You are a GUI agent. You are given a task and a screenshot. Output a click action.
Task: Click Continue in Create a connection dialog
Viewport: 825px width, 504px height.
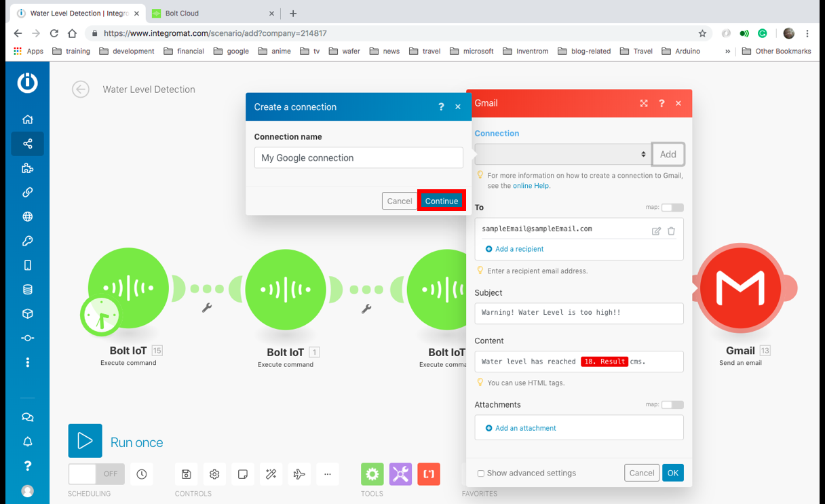(x=441, y=201)
